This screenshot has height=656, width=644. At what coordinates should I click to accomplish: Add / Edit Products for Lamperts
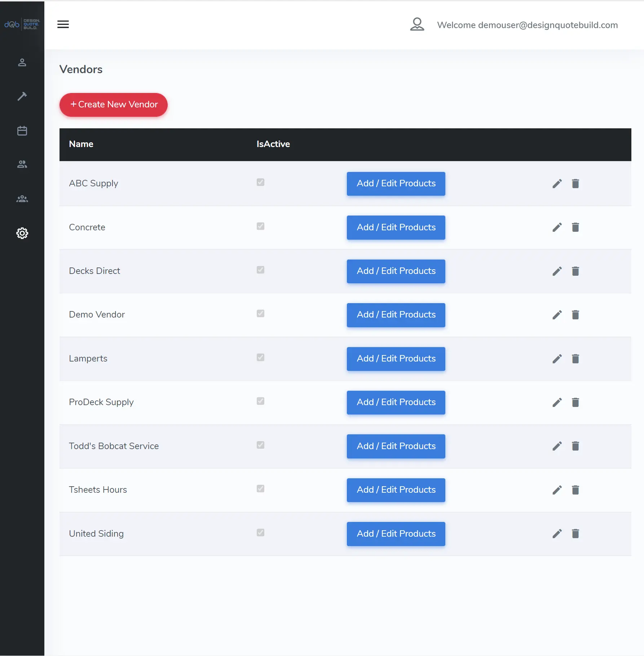pos(396,359)
